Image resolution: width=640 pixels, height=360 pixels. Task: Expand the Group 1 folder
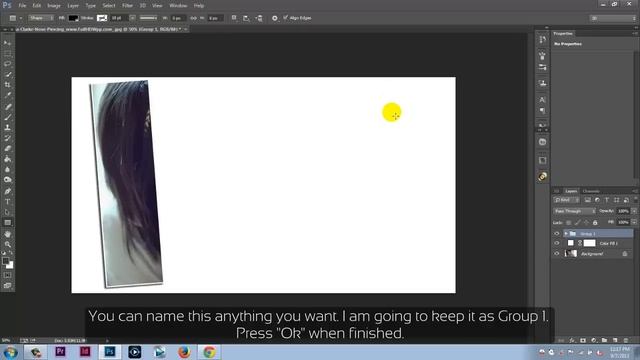pos(566,233)
